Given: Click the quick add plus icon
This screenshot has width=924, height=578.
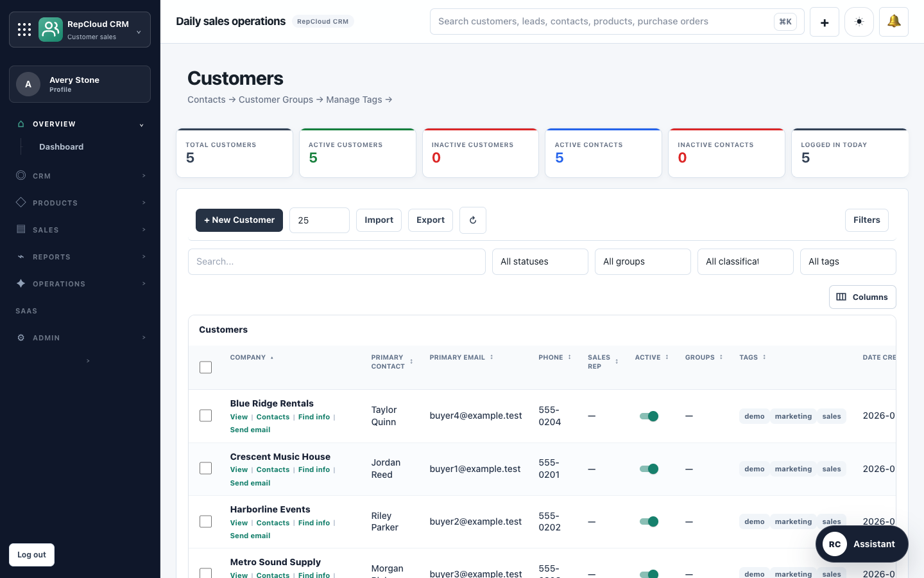Looking at the screenshot, I should coord(825,22).
